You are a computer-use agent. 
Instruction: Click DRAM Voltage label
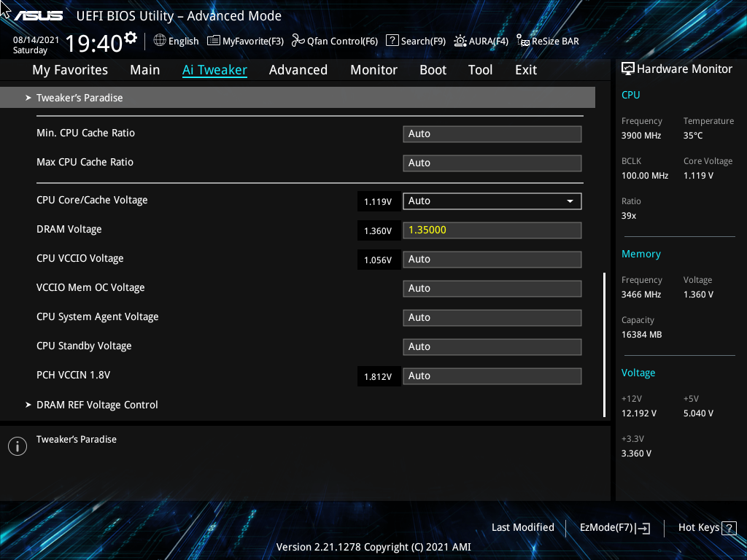69,230
